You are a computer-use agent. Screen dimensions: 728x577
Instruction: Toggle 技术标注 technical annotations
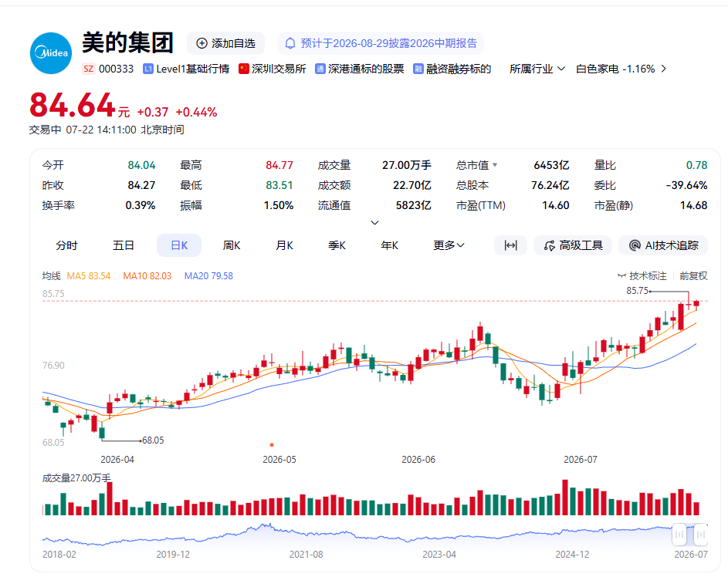coord(642,276)
